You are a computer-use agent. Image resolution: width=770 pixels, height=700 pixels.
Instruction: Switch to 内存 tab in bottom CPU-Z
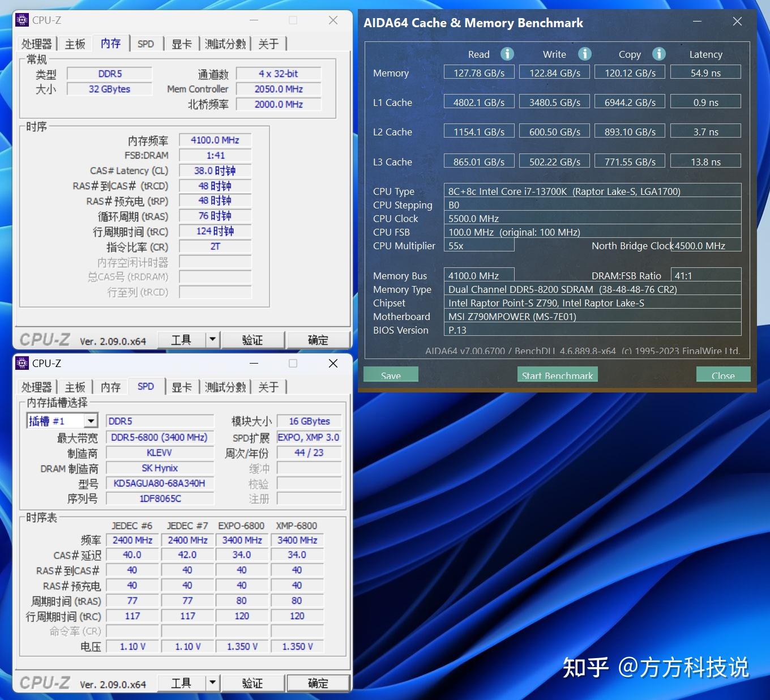pyautogui.click(x=110, y=387)
